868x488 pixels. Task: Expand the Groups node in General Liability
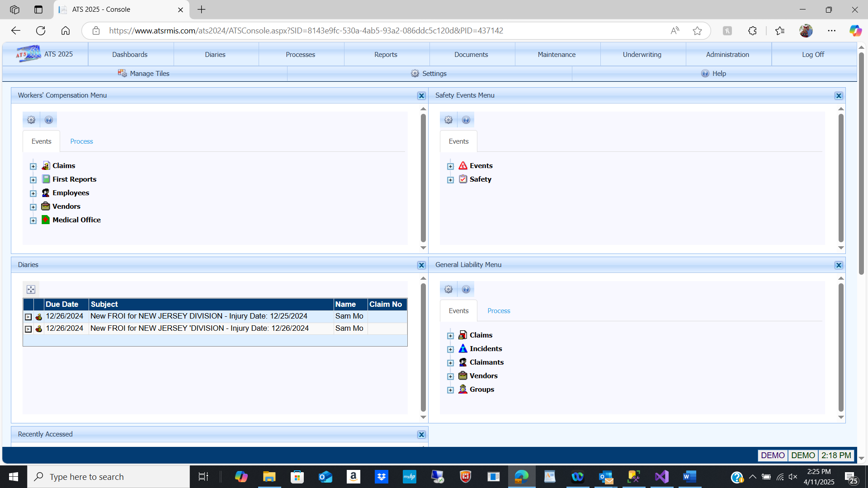tap(450, 390)
